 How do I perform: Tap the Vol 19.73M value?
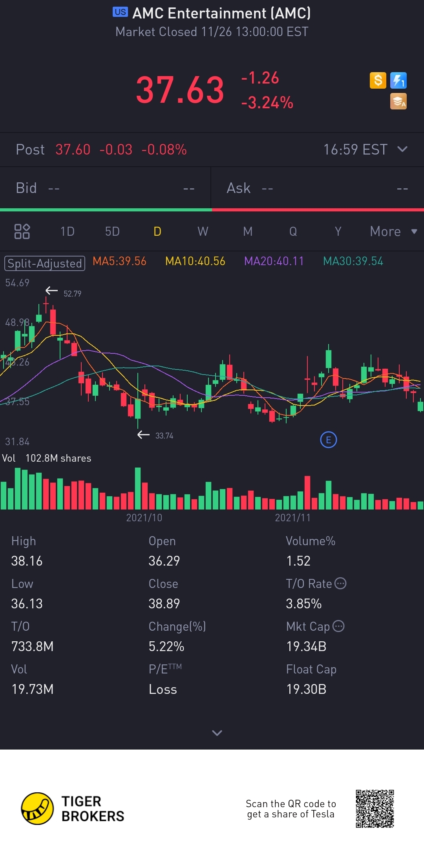32,689
